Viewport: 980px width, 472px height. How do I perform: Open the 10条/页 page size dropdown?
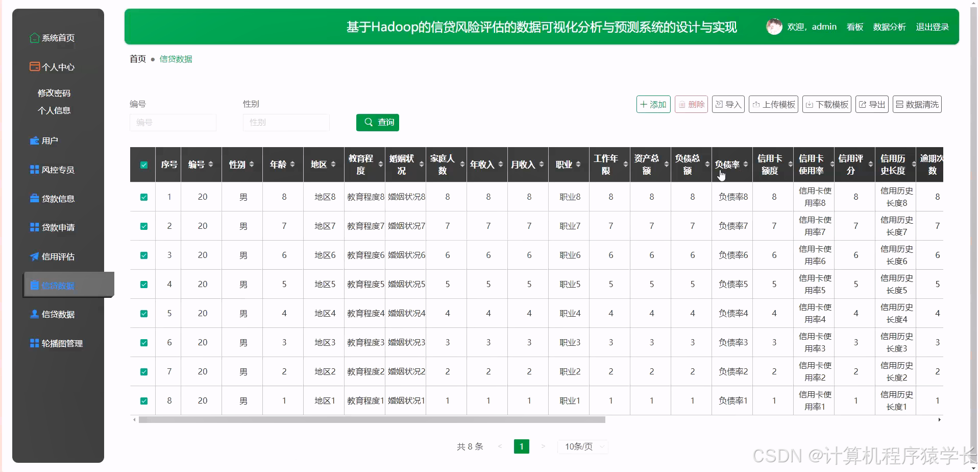[x=582, y=446]
